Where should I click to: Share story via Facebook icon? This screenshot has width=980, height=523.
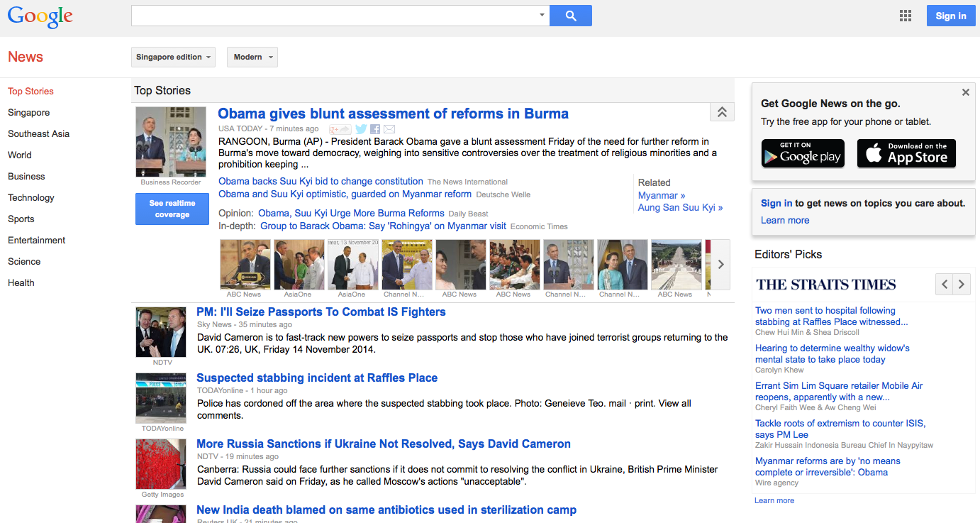click(375, 129)
